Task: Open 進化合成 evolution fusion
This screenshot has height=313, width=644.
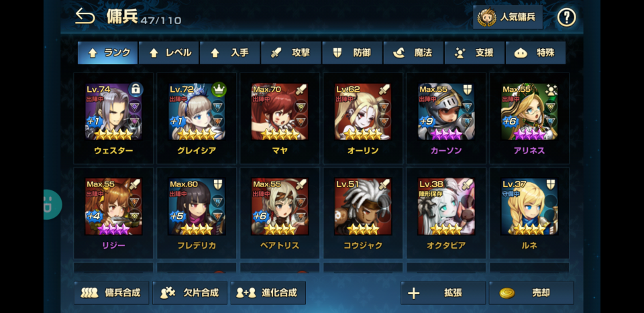Action: 268,293
